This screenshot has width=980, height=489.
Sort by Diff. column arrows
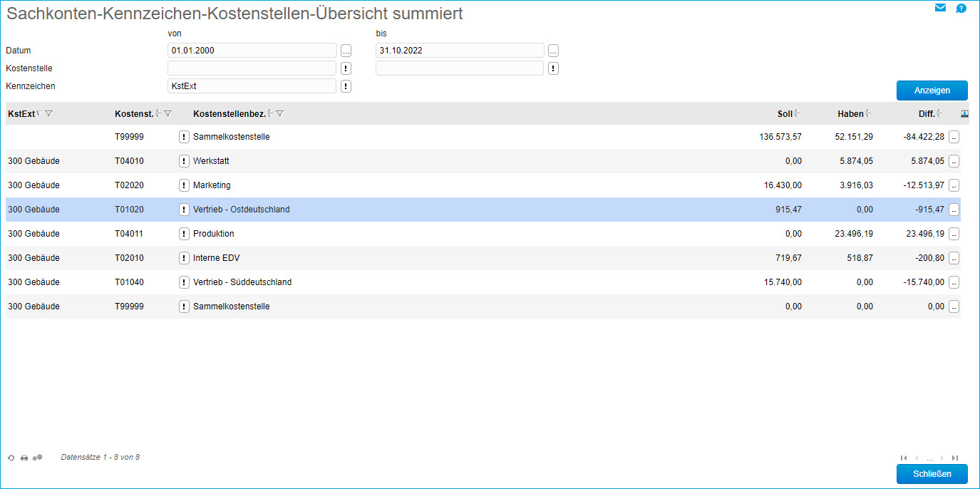(x=939, y=113)
